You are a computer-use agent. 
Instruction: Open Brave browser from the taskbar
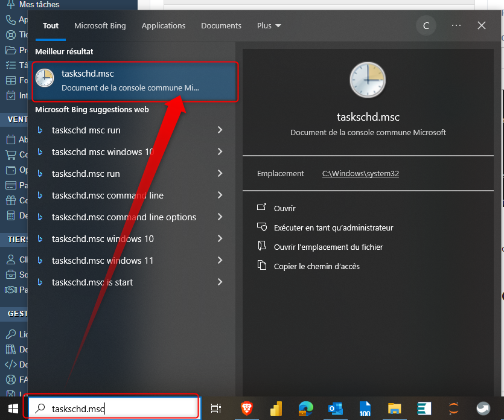[246, 409]
